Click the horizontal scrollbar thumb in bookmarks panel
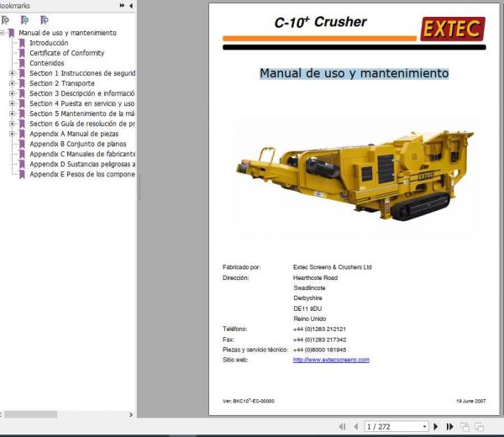This screenshot has height=437, width=504. pos(30,414)
